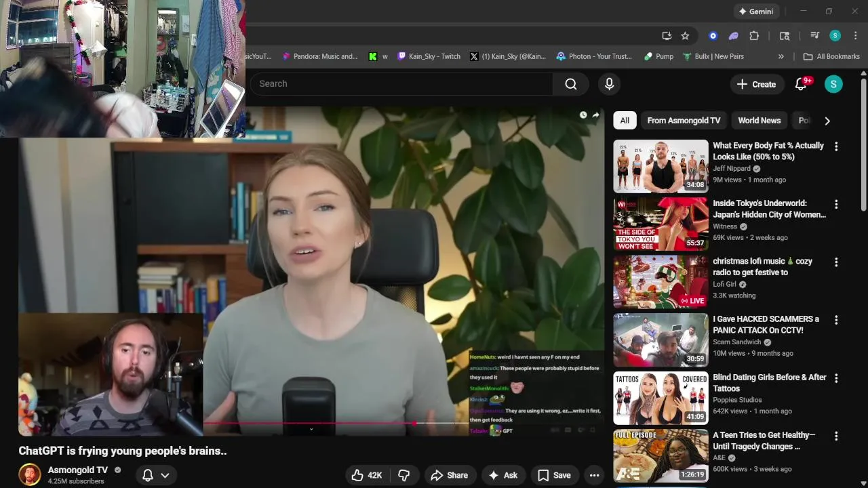Open notifications bell with 9+ badge
The width and height of the screenshot is (868, 488).
[x=801, y=84]
